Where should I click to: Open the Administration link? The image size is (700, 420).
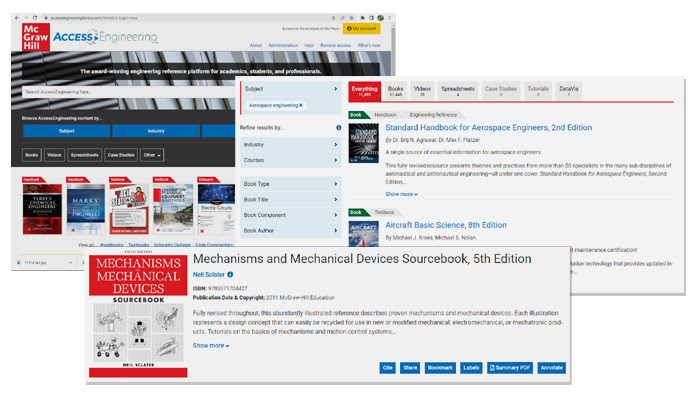coord(283,46)
